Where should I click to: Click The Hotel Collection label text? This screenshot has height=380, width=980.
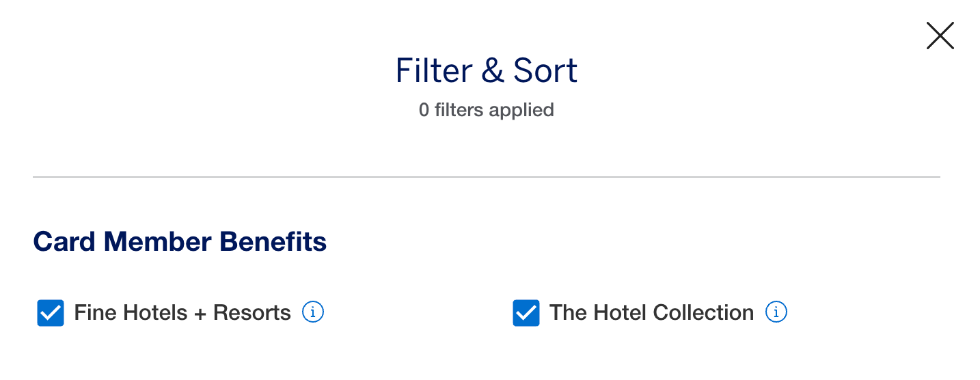(x=651, y=313)
